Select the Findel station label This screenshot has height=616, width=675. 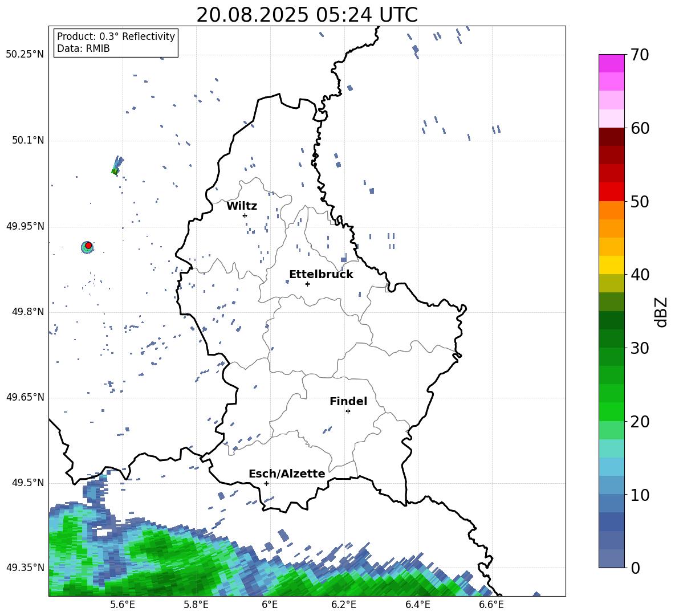coord(348,401)
